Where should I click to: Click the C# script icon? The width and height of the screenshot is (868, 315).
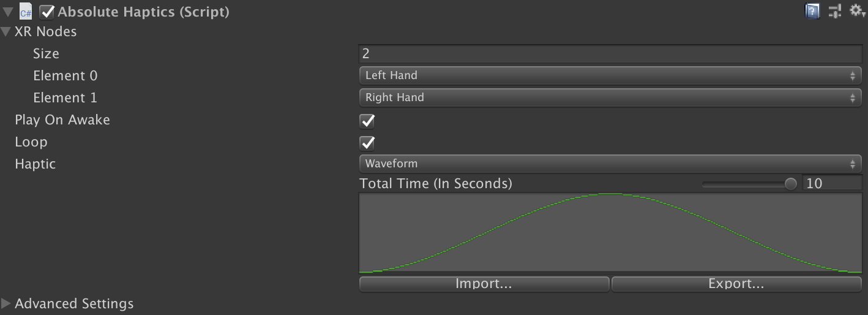click(26, 12)
